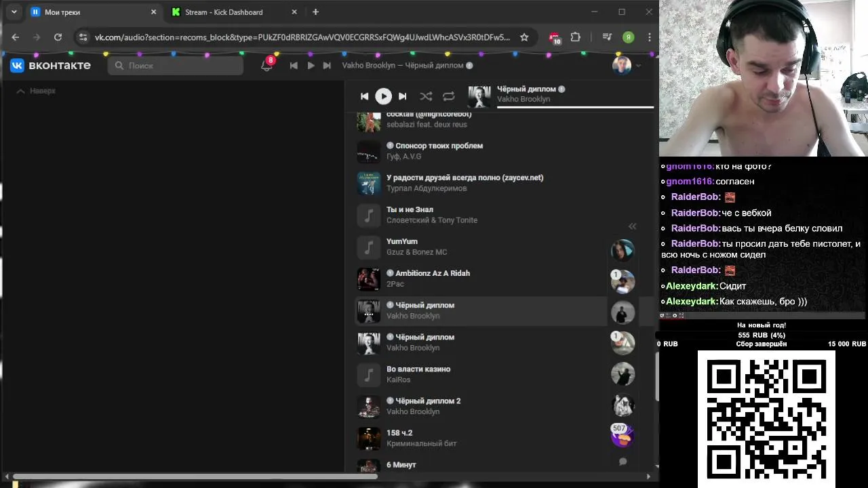Seek on the track progress bar
Screen dimensions: 868x488
tap(575, 107)
